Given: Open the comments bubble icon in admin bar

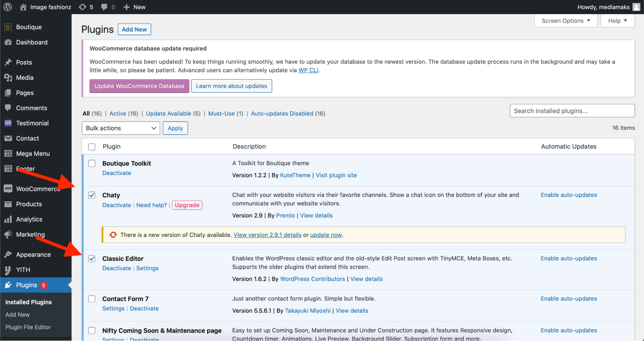Looking at the screenshot, I should [104, 7].
